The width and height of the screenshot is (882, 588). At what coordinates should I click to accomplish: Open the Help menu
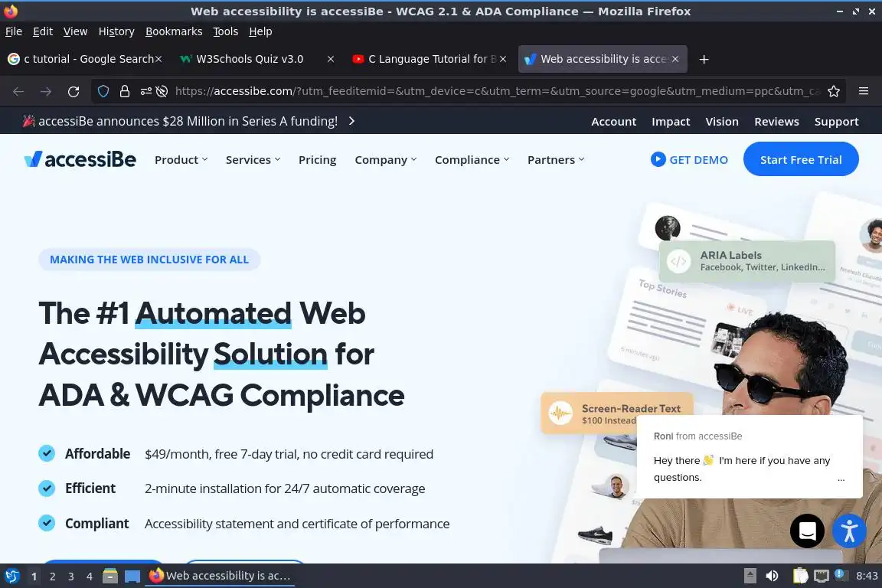[260, 31]
